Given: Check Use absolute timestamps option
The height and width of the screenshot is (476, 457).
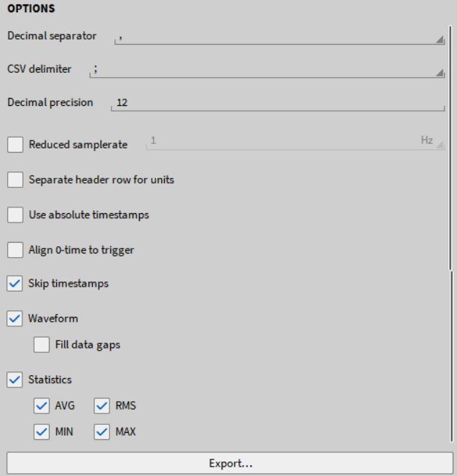Looking at the screenshot, I should pyautogui.click(x=15, y=215).
